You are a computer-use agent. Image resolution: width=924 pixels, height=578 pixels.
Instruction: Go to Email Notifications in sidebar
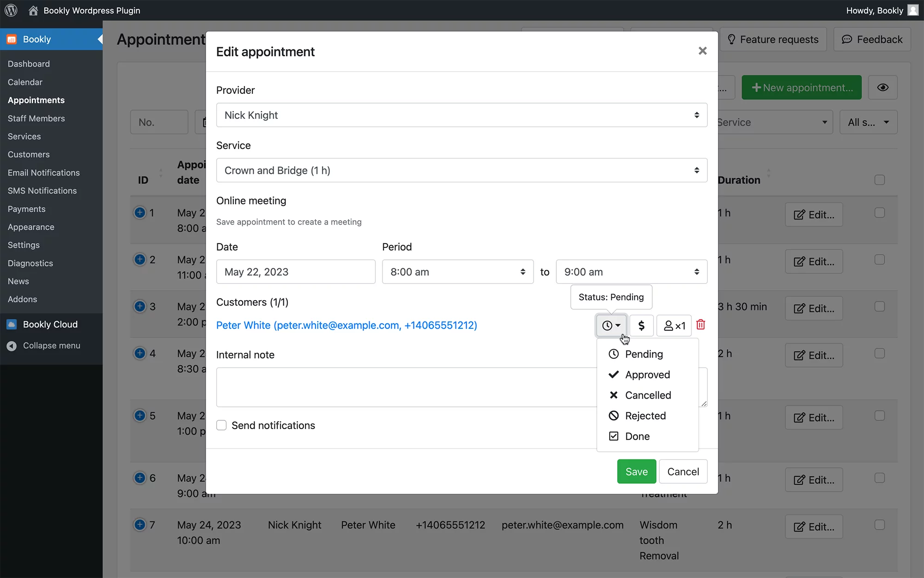(43, 172)
